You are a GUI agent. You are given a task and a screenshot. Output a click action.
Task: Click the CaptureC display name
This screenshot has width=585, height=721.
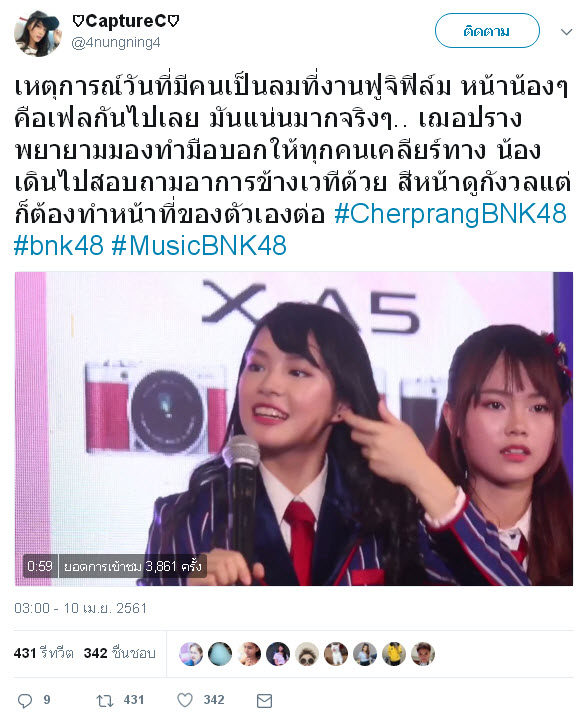[125, 21]
